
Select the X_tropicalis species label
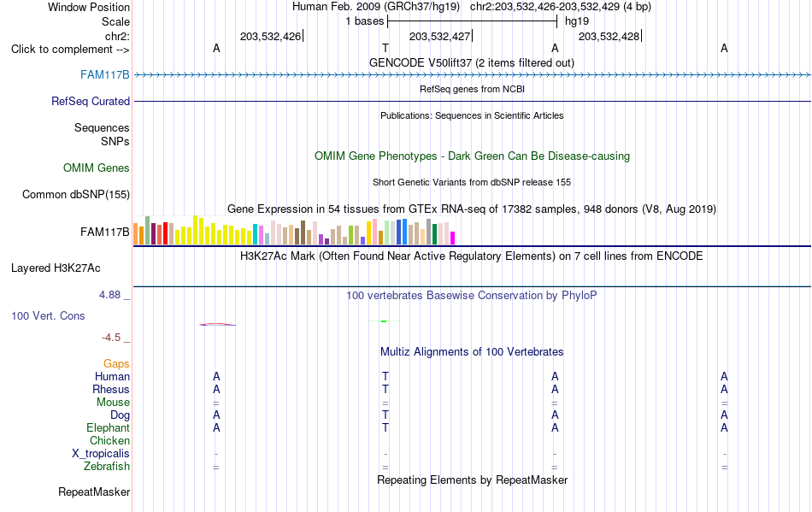click(x=101, y=454)
